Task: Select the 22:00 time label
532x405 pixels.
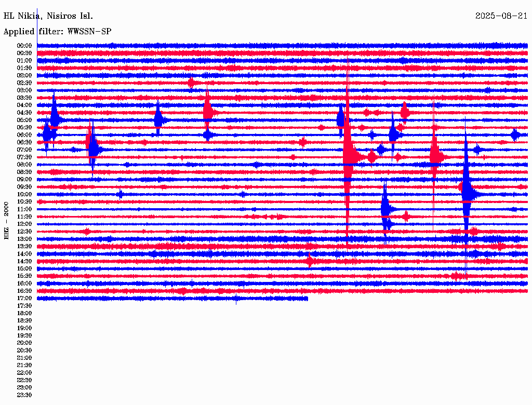Action: pyautogui.click(x=24, y=372)
